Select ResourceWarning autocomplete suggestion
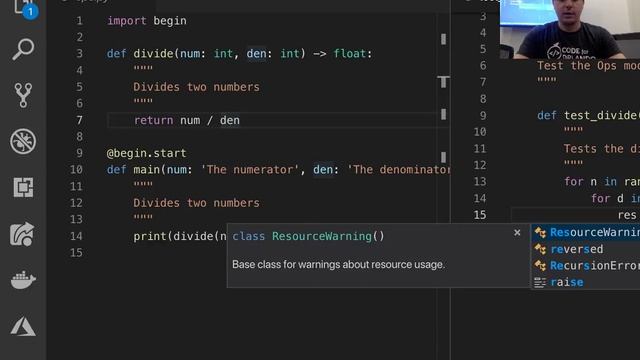Viewport: 640px width, 360px height. pyautogui.click(x=586, y=232)
